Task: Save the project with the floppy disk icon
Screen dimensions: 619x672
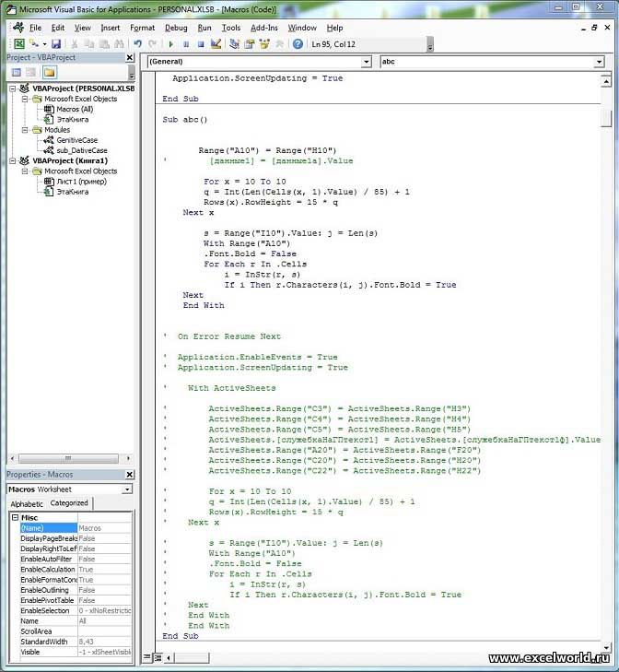Action: tap(56, 43)
